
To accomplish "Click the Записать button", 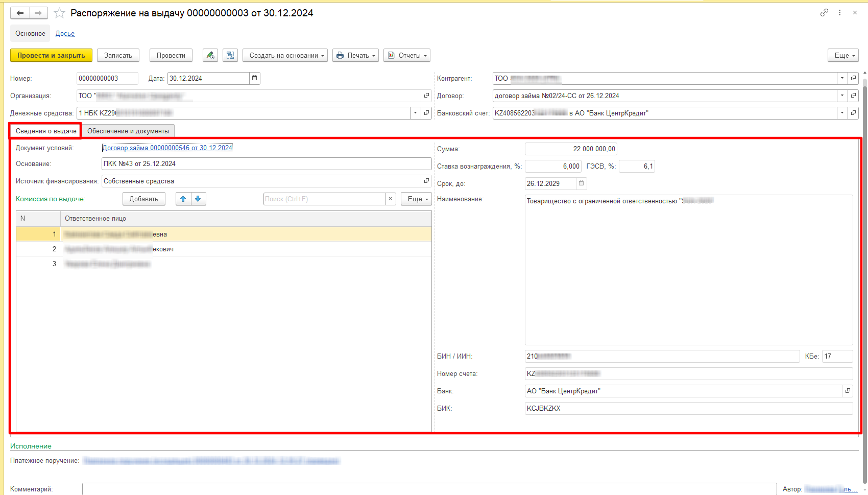I will click(118, 55).
